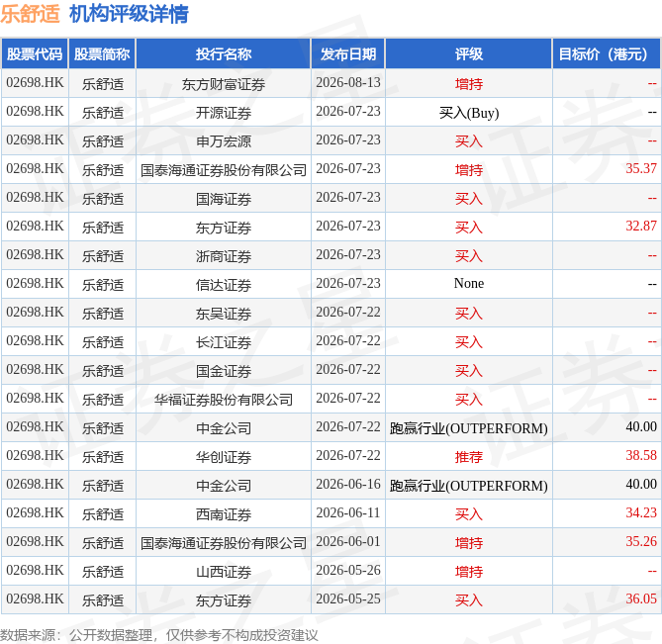Click 中金公司 row dated 2026-07-22
This screenshot has width=662, height=644.
331,428
